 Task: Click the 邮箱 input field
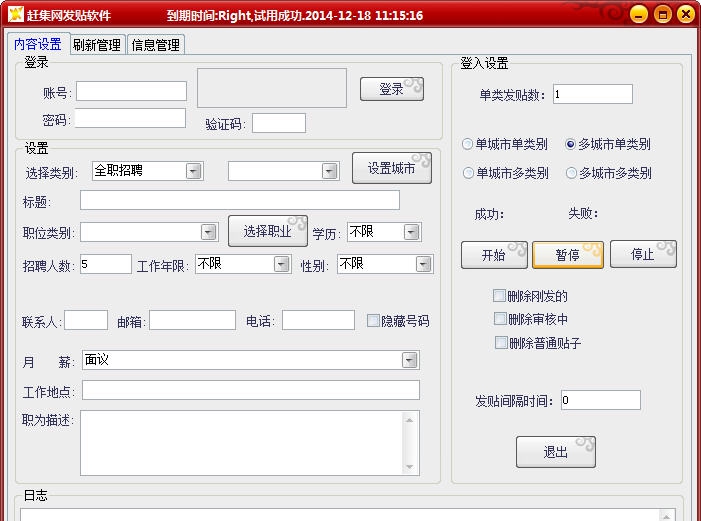pos(192,320)
